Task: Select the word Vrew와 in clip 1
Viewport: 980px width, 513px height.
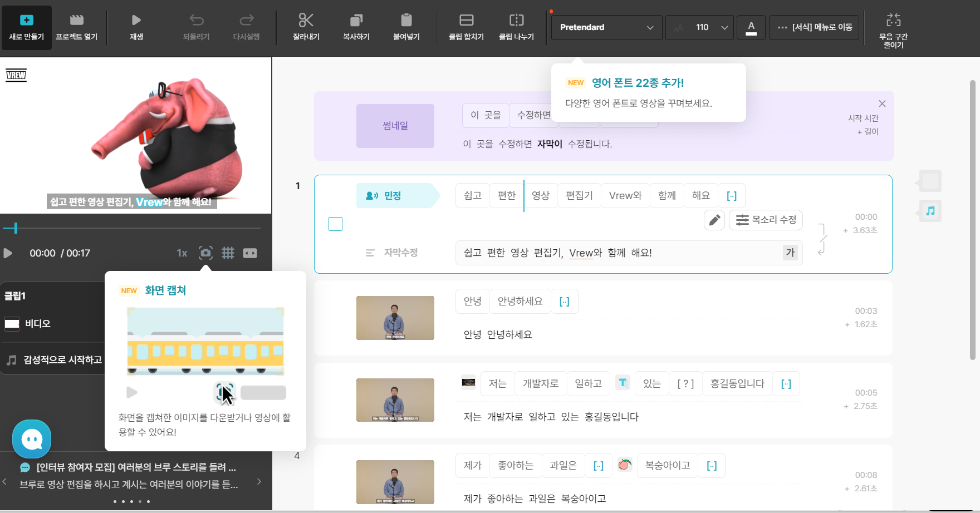Action: point(625,195)
